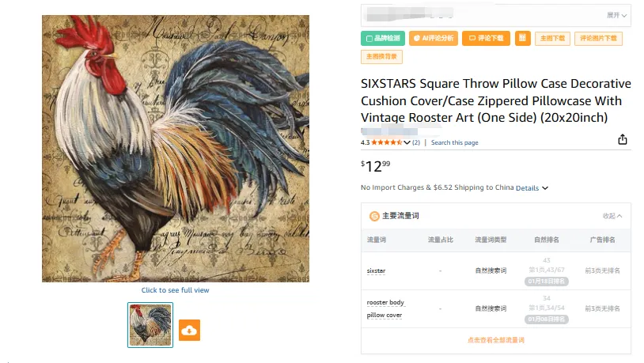This screenshot has height=363, width=644.
Task: Click the 主图换背景 change background button
Action: (381, 57)
